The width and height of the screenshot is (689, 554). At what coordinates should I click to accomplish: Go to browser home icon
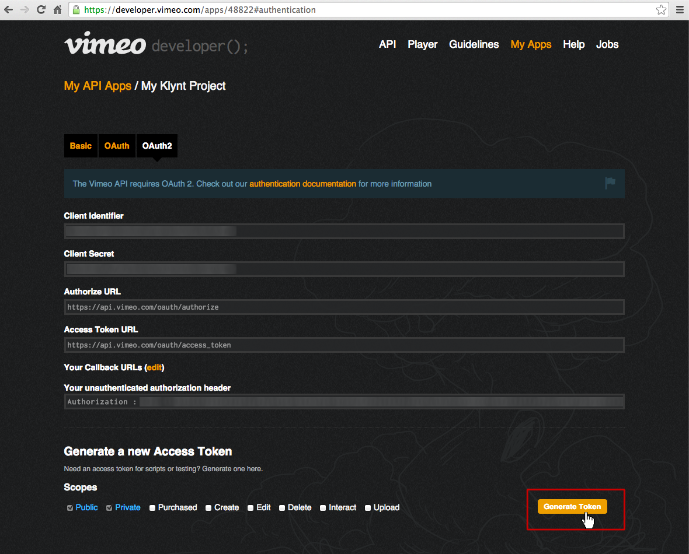tap(58, 10)
